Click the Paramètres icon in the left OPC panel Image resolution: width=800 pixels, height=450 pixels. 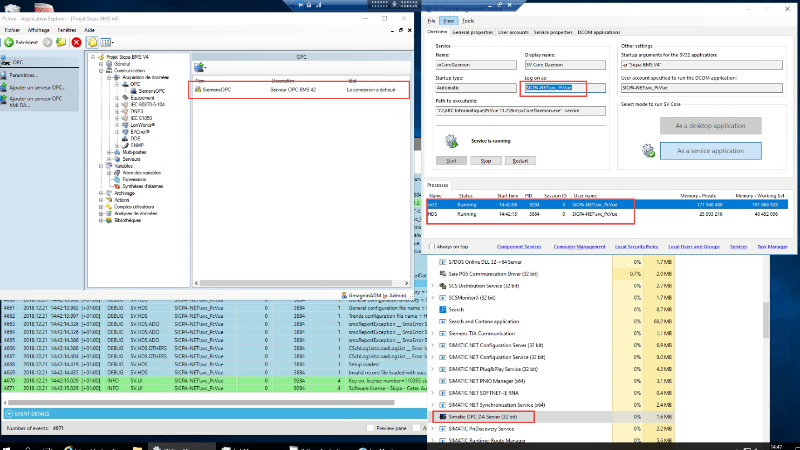4,75
